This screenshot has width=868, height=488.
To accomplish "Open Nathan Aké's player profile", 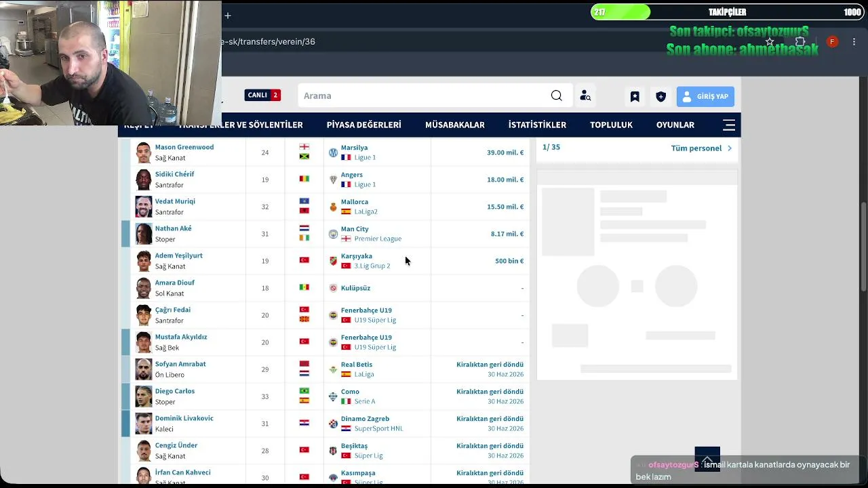I will point(174,228).
